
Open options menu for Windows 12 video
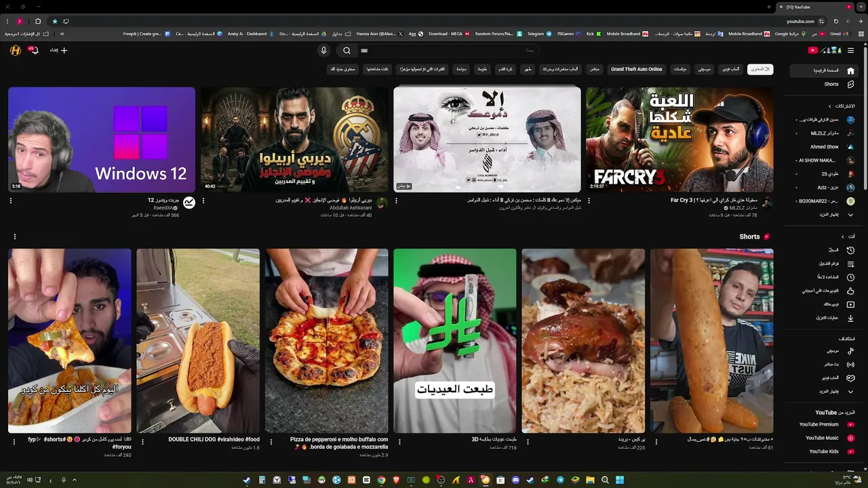tap(11, 201)
